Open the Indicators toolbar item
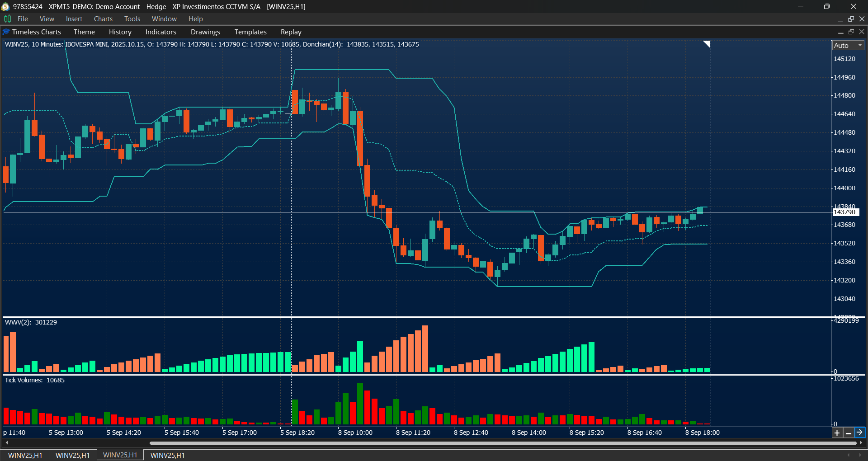Viewport: 868px width, 461px height. pyautogui.click(x=160, y=32)
